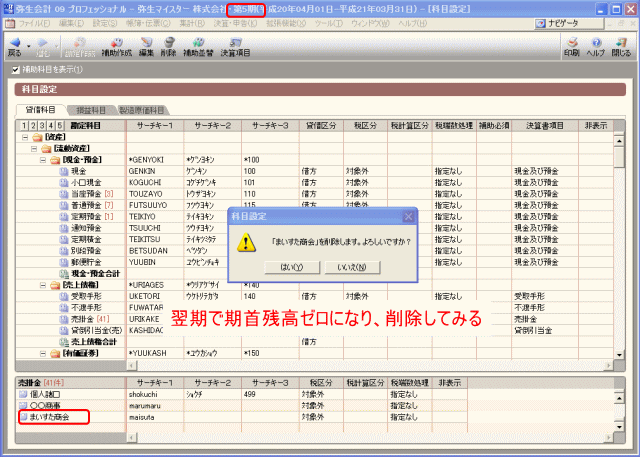
Task: Select tree level 4 button
Action: tap(51, 126)
